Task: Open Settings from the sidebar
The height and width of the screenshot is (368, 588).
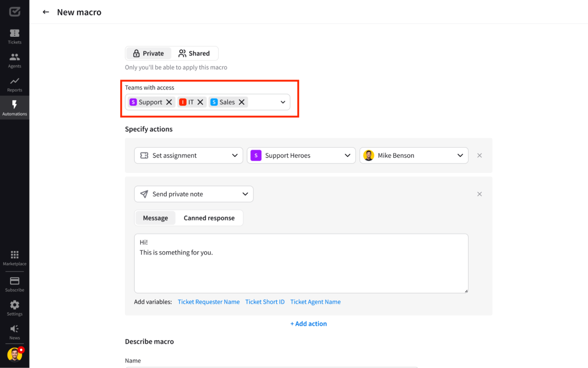Action: (x=15, y=308)
